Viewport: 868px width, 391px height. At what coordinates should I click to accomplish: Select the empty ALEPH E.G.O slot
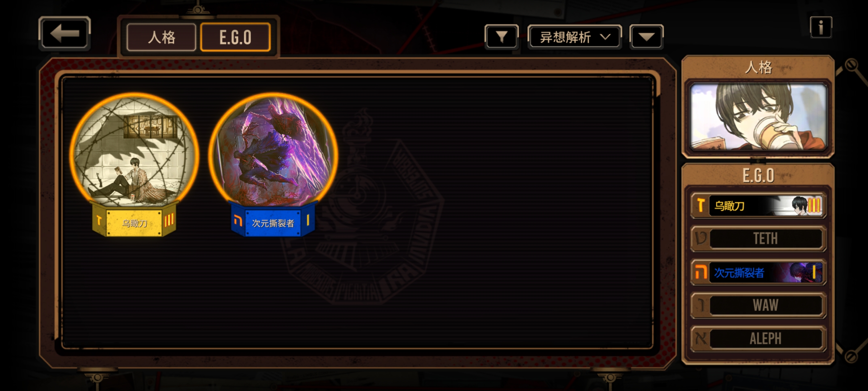758,339
